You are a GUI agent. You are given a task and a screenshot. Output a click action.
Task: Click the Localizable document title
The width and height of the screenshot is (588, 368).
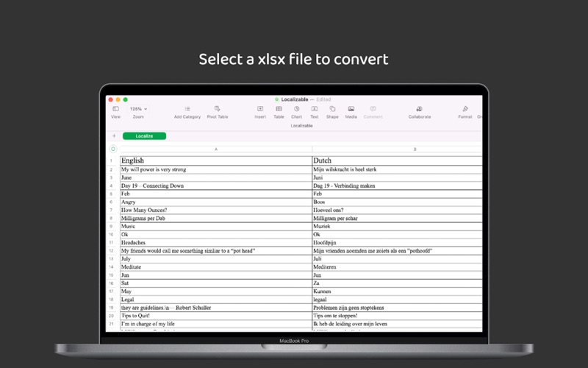coord(294,99)
